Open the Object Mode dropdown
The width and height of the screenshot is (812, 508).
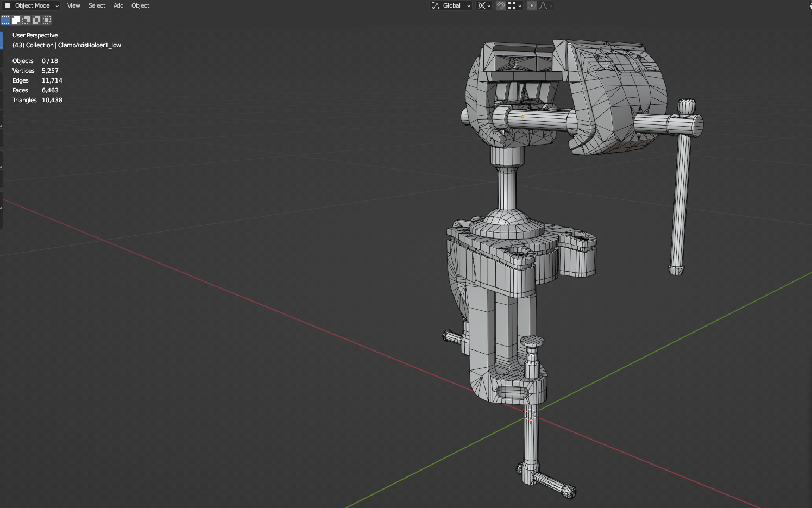click(32, 5)
